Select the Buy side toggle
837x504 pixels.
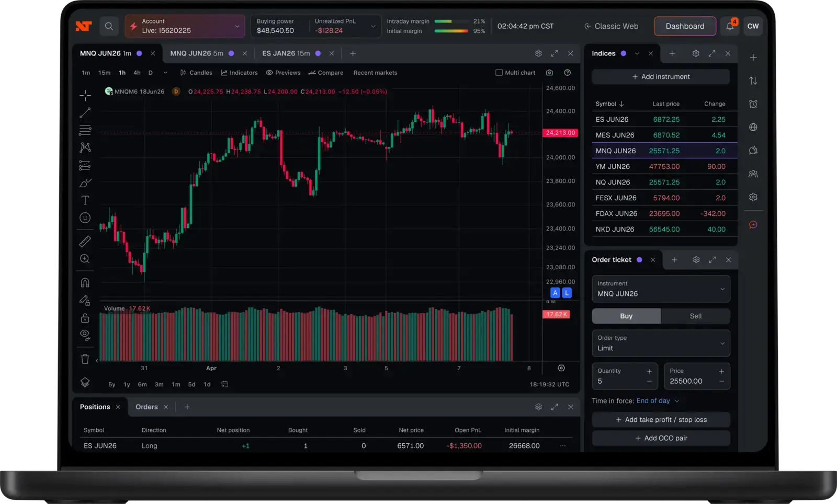tap(626, 316)
